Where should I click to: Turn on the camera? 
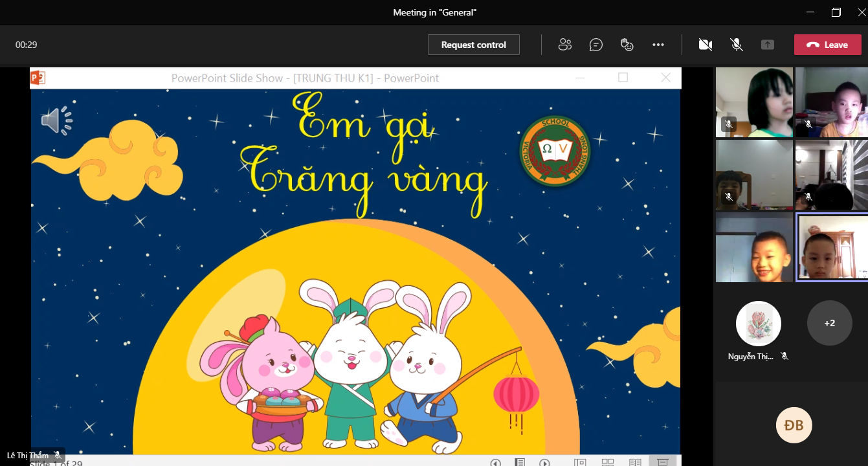tap(705, 45)
